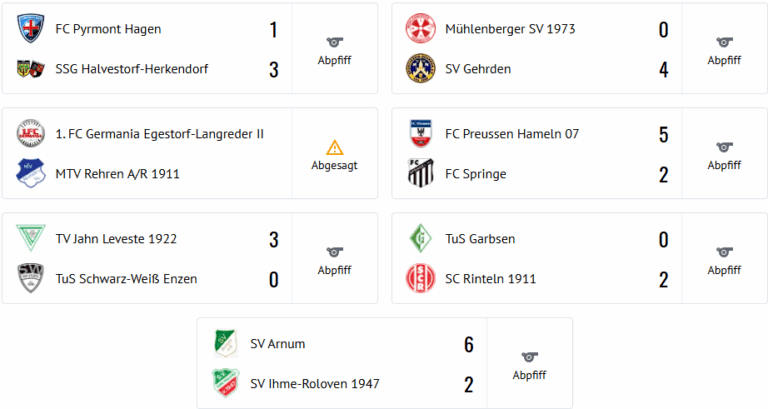Click the FC Pyrmont Hagen club crest

(x=31, y=28)
